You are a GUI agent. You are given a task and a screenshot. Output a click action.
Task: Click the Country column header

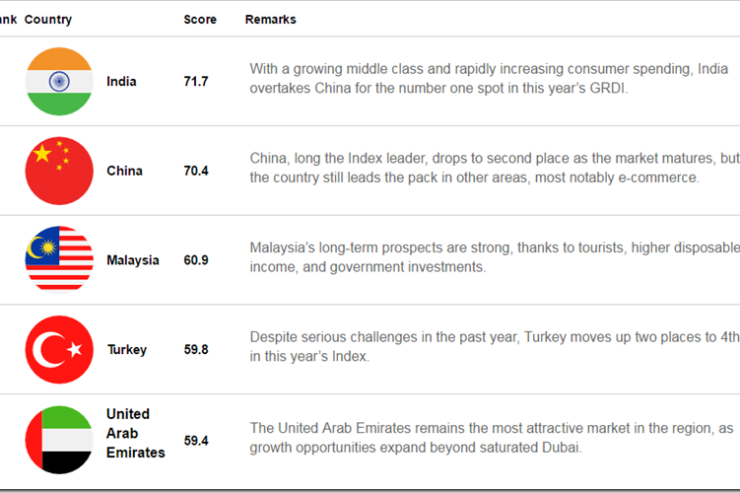click(x=48, y=19)
